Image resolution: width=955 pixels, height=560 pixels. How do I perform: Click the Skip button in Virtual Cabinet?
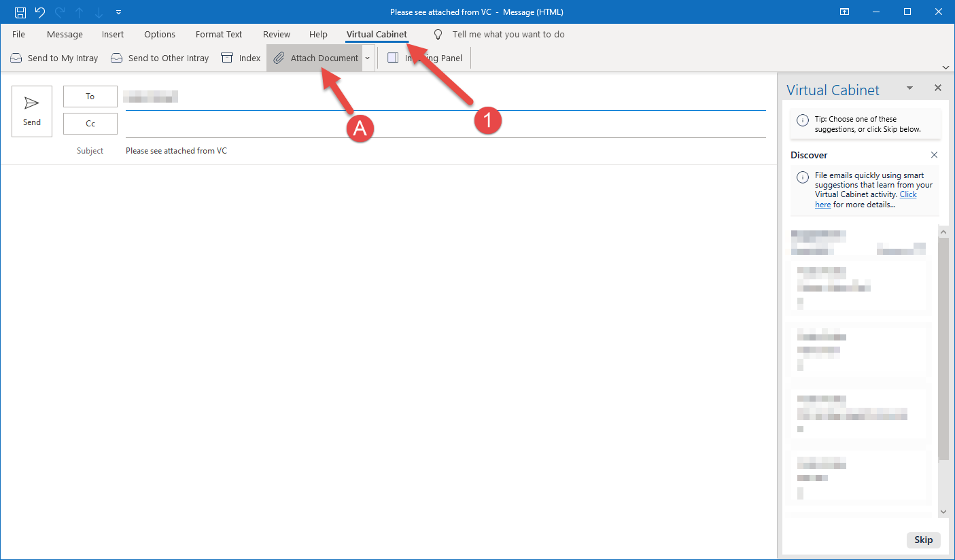point(923,540)
